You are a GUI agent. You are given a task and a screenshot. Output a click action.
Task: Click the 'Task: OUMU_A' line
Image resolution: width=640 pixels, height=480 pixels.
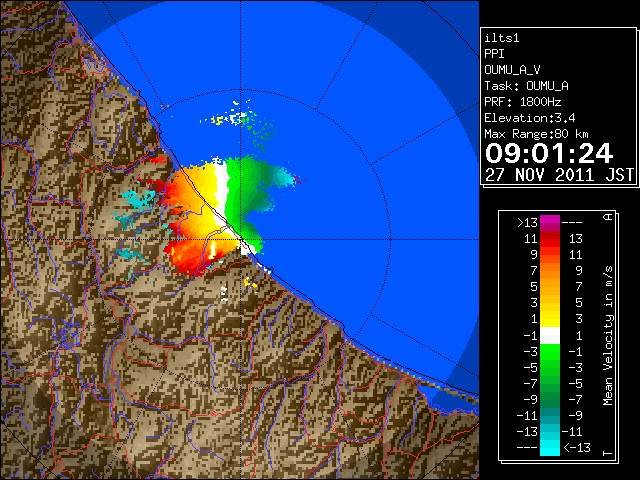click(x=527, y=86)
